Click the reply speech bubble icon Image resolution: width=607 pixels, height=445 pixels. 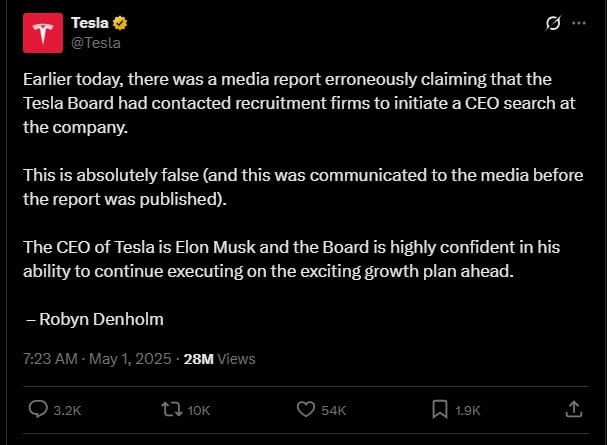pos(38,409)
